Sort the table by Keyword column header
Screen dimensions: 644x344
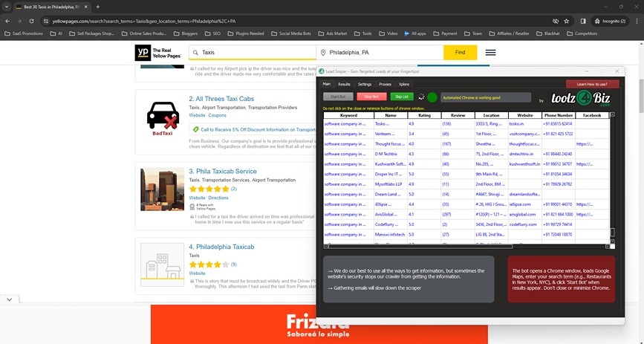[x=348, y=115]
